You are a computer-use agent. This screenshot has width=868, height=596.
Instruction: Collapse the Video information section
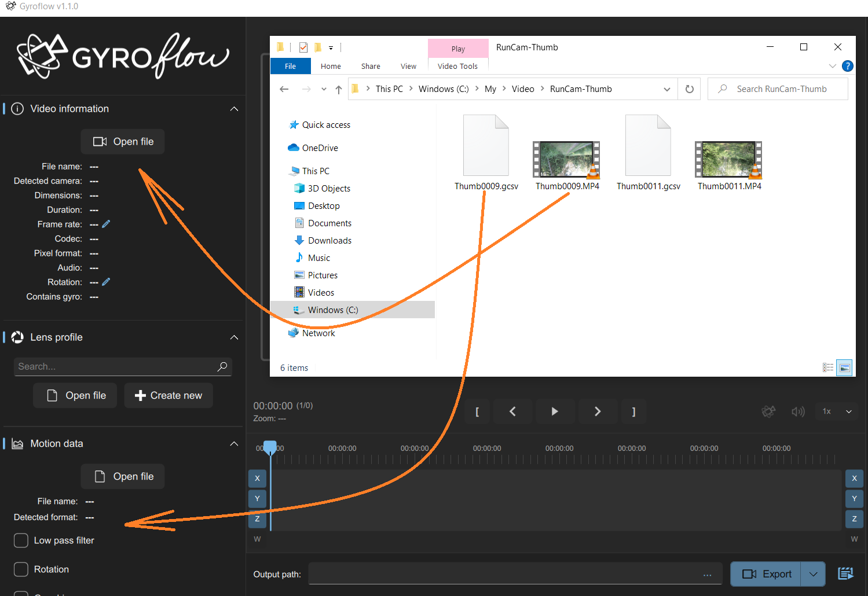[234, 109]
